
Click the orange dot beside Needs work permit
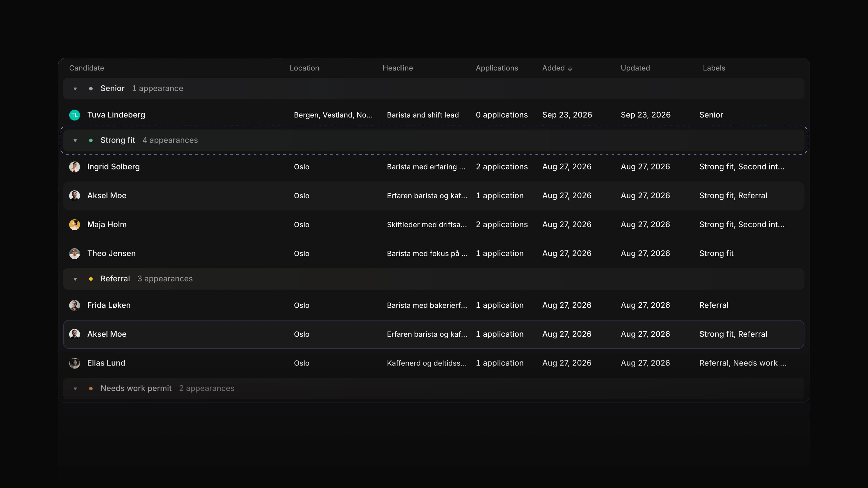tap(91, 389)
